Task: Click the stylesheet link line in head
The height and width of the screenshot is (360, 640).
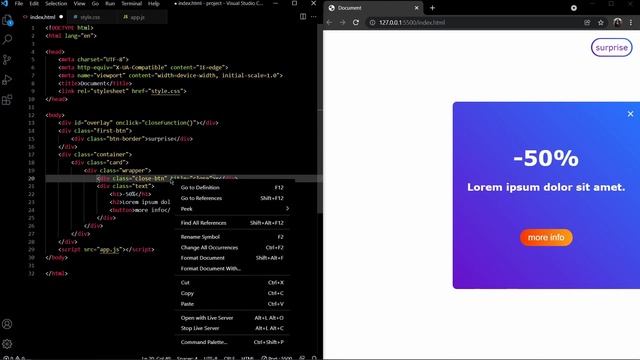Action: click(x=122, y=91)
